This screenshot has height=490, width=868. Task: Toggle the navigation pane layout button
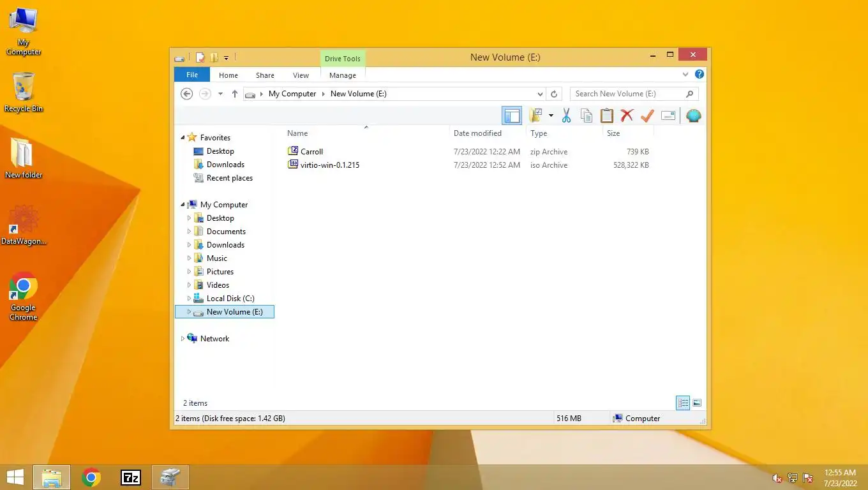[x=512, y=115]
